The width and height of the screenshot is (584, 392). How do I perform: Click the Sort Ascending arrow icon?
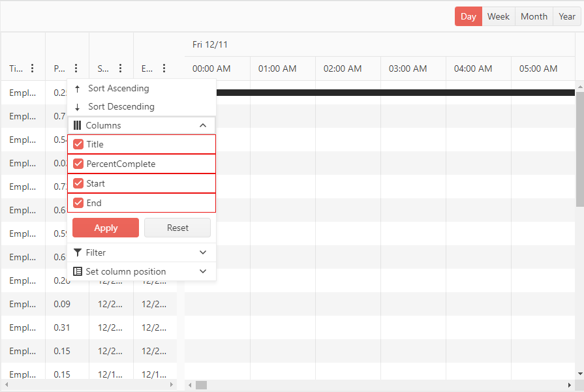click(78, 88)
